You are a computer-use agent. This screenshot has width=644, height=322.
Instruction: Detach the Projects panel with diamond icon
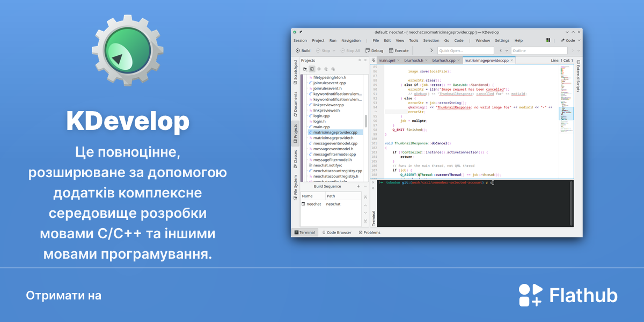pos(359,60)
